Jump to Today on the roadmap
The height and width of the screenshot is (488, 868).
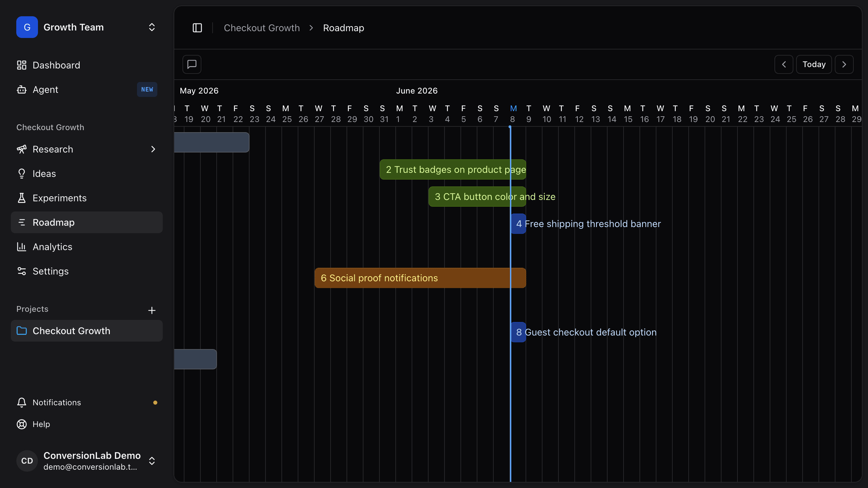[814, 64]
